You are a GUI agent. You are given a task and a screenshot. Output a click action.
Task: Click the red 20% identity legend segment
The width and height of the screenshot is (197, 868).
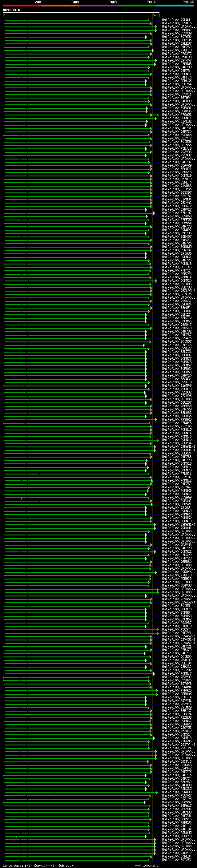point(22,6)
